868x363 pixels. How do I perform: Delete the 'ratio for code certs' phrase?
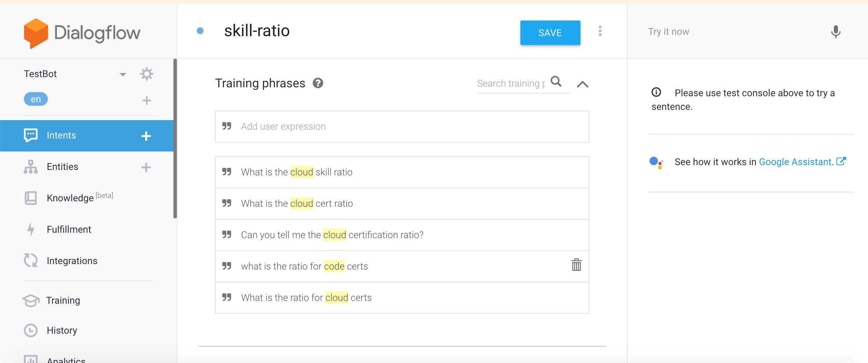[576, 265]
